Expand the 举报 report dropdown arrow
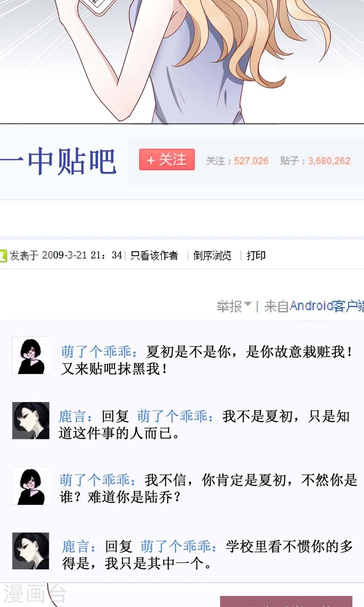Image resolution: width=364 pixels, height=607 pixels. coord(248,304)
